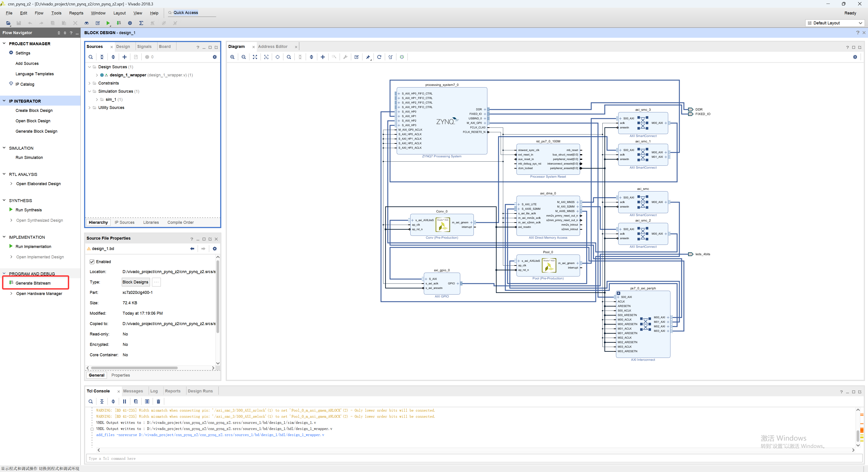Click trash icon to clear Tcl Console
This screenshot has height=472, width=868.
pyautogui.click(x=158, y=401)
